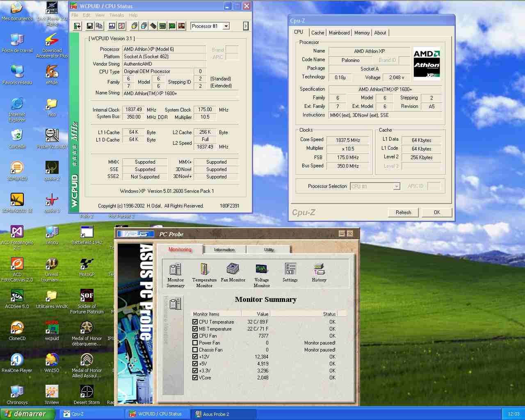Image resolution: width=525 pixels, height=420 pixels.
Task: Click the AMD Athlon XP logo in Cpu-Z
Action: click(427, 63)
